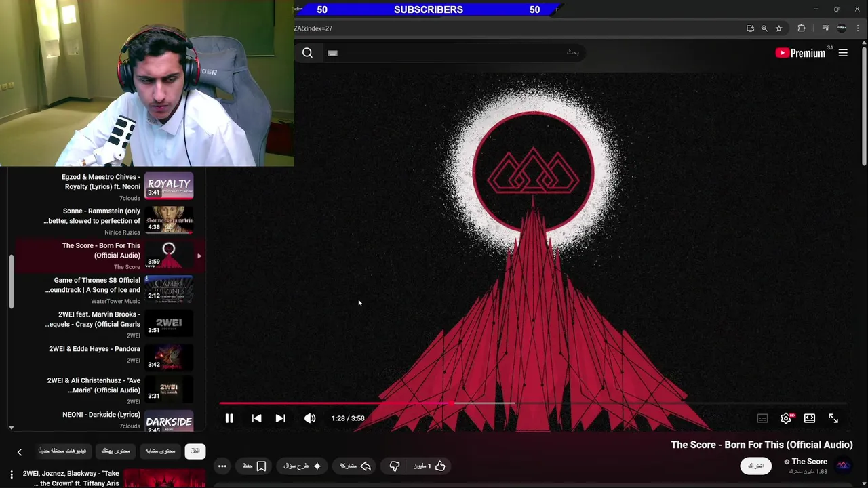
Task: Dislike the video with thumbs down
Action: pyautogui.click(x=394, y=466)
